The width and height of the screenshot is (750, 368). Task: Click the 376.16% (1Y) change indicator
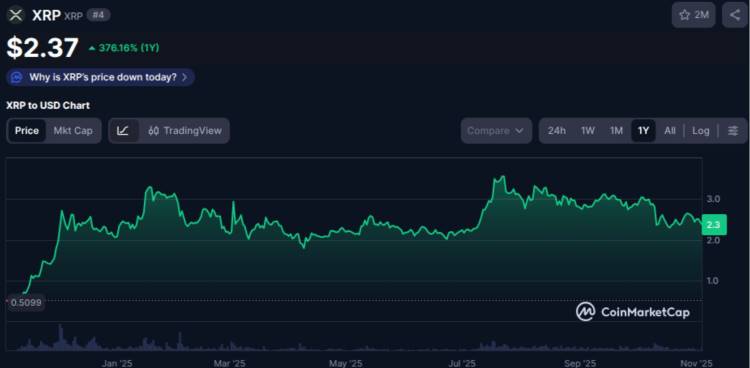click(x=124, y=48)
